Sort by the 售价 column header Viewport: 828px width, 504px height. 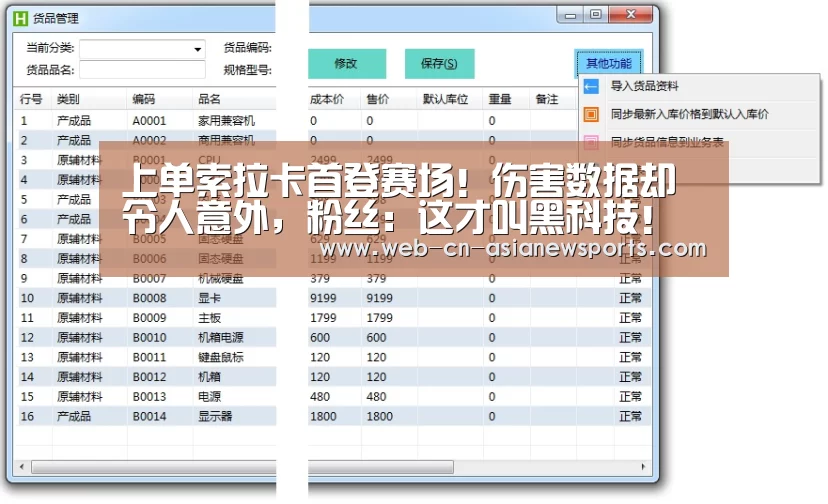tap(378, 99)
